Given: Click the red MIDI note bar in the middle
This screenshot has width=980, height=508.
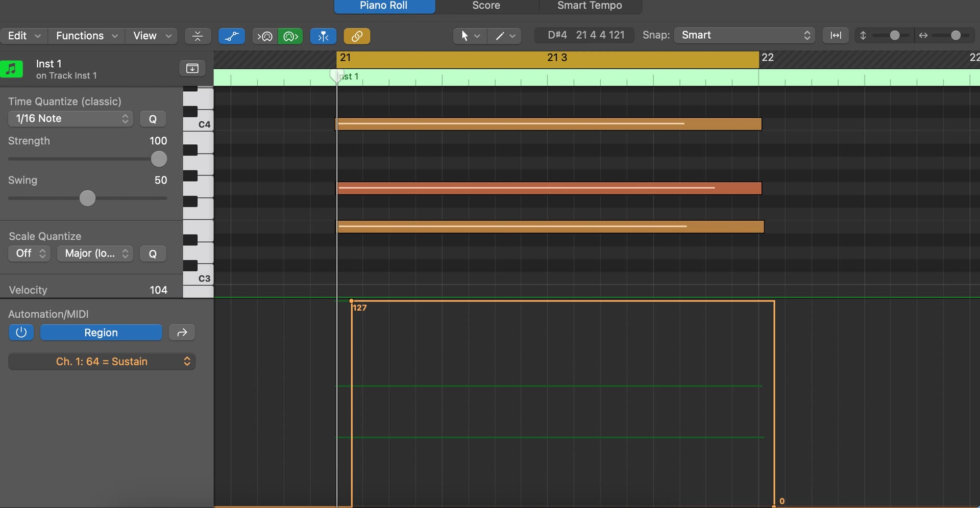Looking at the screenshot, I should point(549,188).
